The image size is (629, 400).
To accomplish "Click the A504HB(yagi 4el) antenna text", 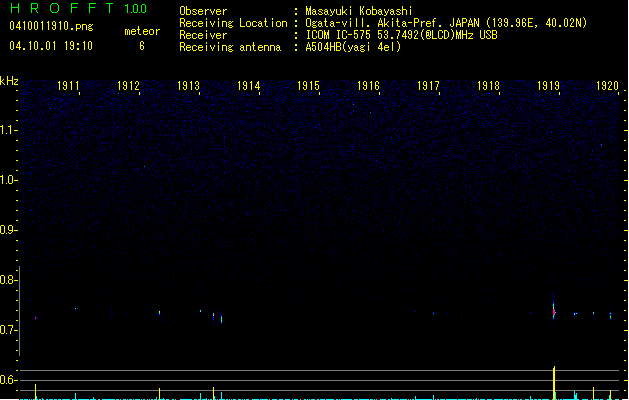I will (x=353, y=47).
